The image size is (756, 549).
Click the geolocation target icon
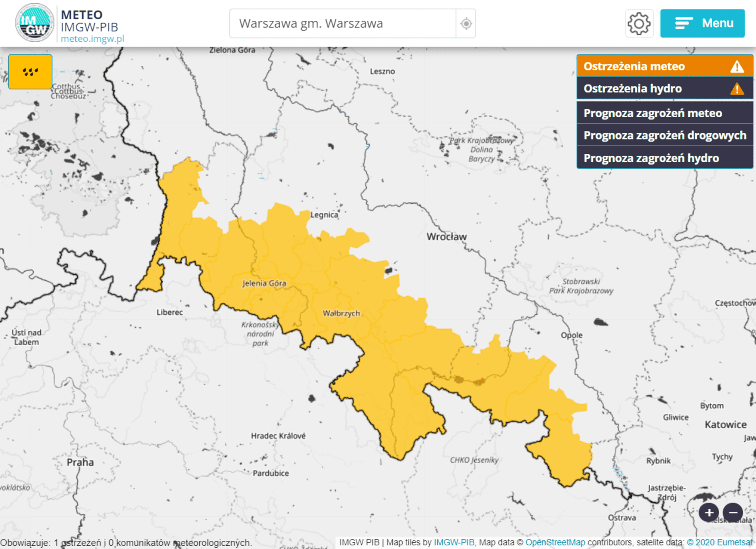pyautogui.click(x=466, y=24)
